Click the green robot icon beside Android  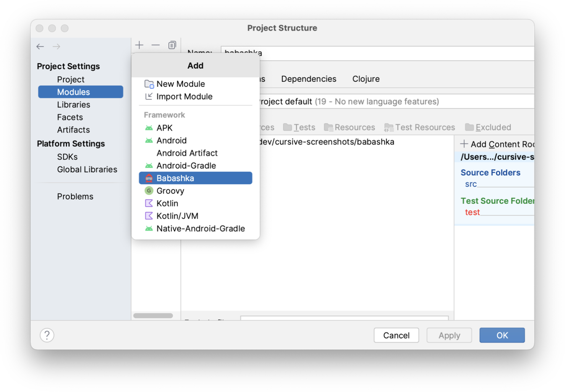[149, 140]
